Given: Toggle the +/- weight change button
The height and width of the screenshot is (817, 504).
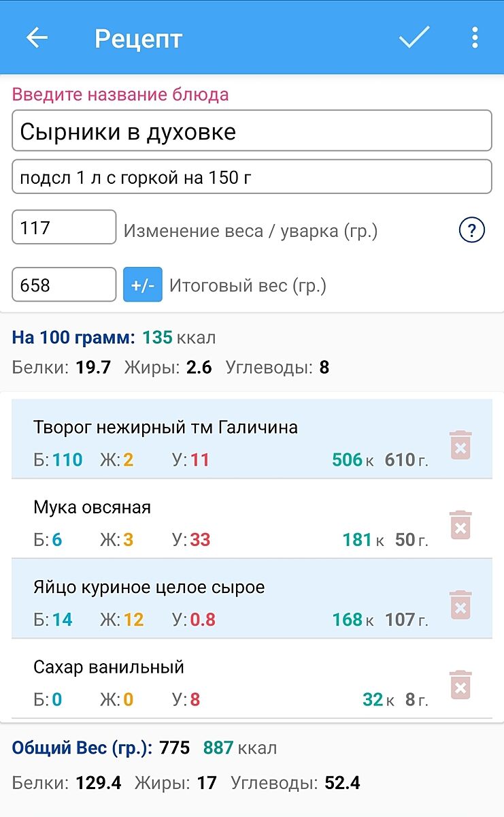Looking at the screenshot, I should pos(143,285).
